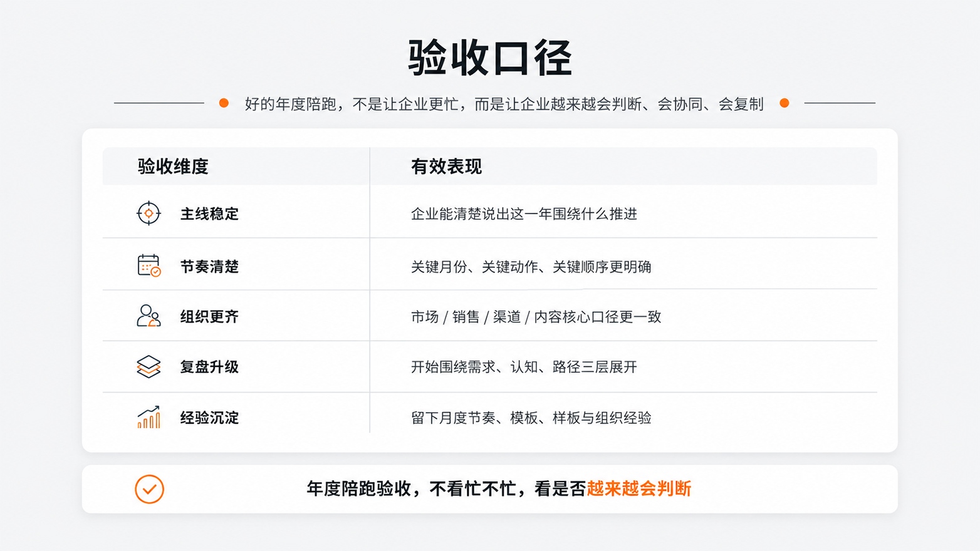Click the orange dot left of subtitle

224,103
